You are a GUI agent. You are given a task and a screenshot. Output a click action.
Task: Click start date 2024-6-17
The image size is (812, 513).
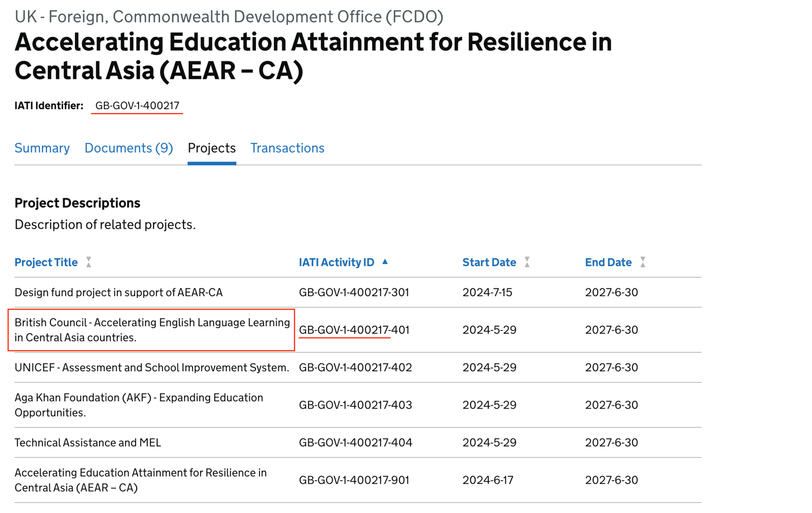(x=488, y=480)
